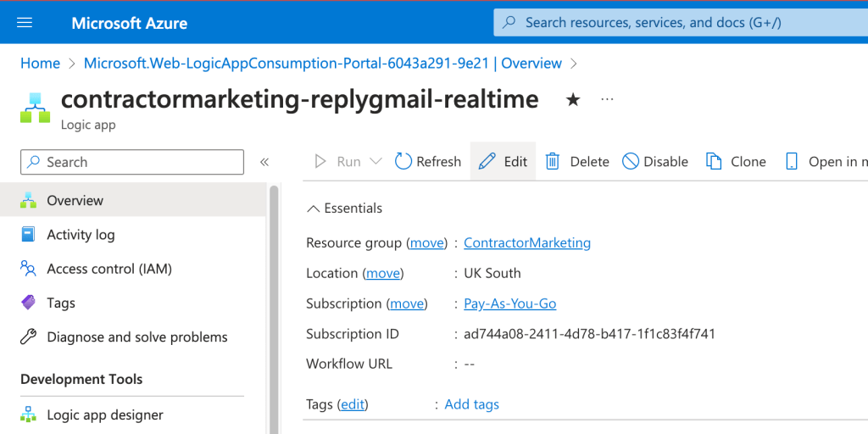The height and width of the screenshot is (434, 868).
Task: Click the Delete label in toolbar
Action: click(x=590, y=162)
